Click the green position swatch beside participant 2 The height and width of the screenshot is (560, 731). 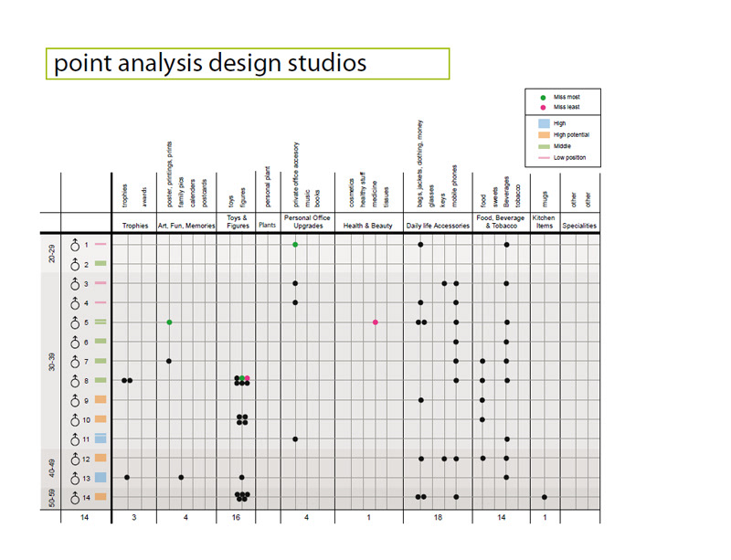click(x=101, y=263)
